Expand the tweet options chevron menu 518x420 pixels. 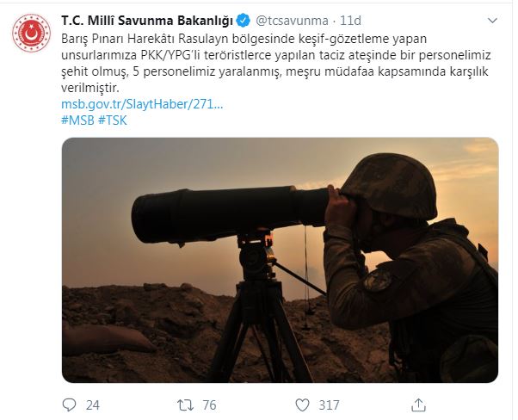coord(492,21)
